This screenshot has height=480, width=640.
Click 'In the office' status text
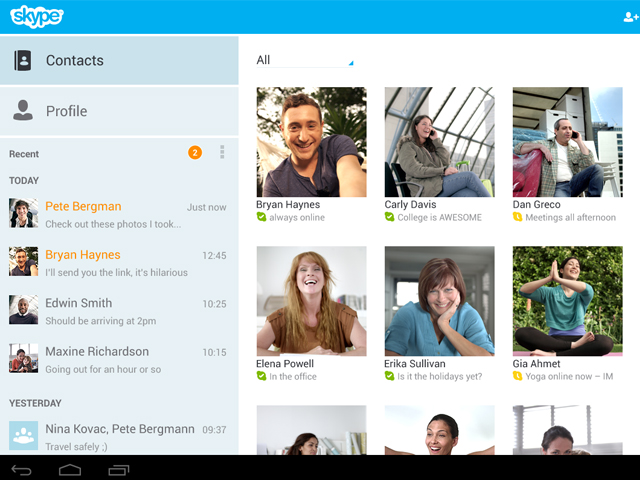[293, 376]
